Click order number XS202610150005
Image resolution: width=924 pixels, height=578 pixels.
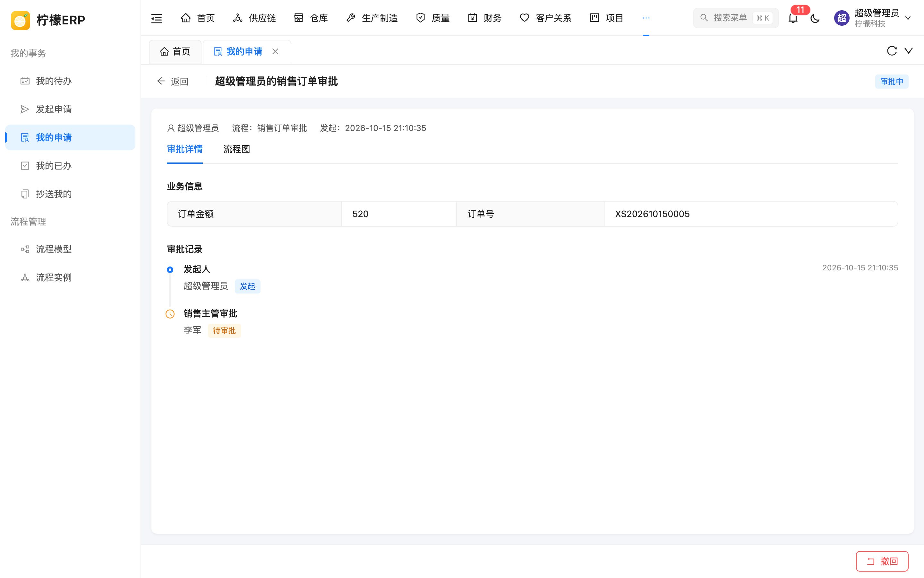(652, 214)
